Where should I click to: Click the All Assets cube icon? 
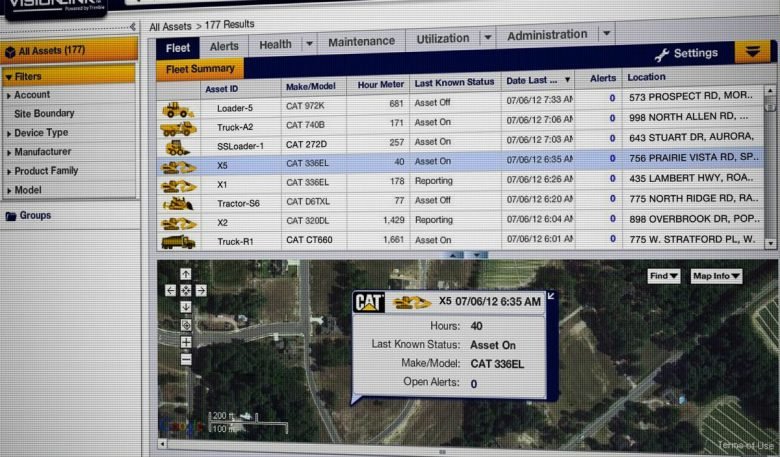(x=10, y=52)
